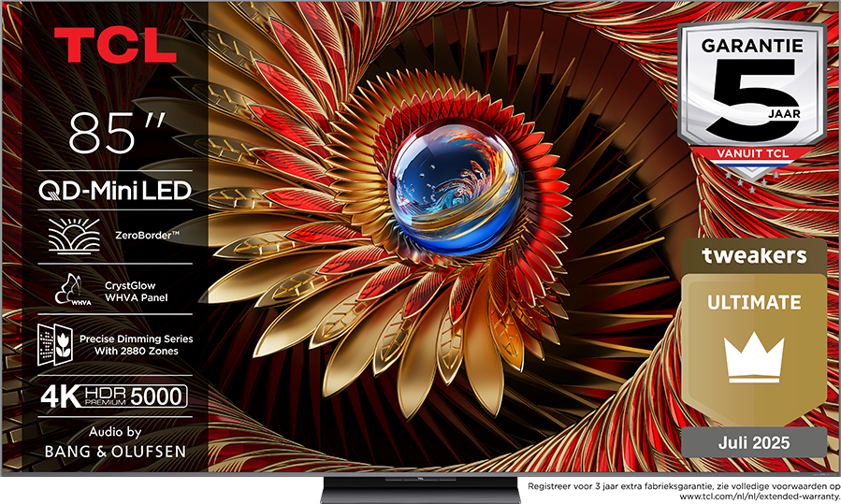This screenshot has width=841, height=504.
Task: Click the 5 jaar Garantie shield badge
Action: pyautogui.click(x=752, y=102)
